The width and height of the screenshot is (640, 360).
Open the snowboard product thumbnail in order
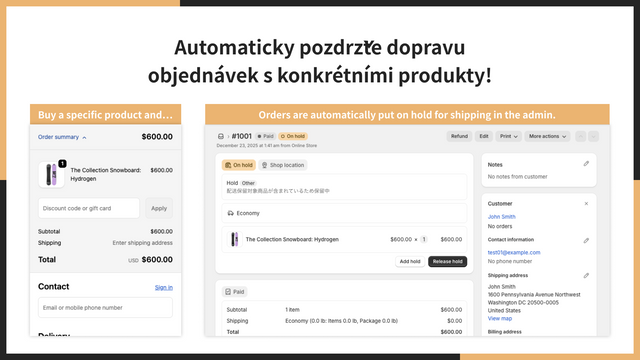click(235, 240)
